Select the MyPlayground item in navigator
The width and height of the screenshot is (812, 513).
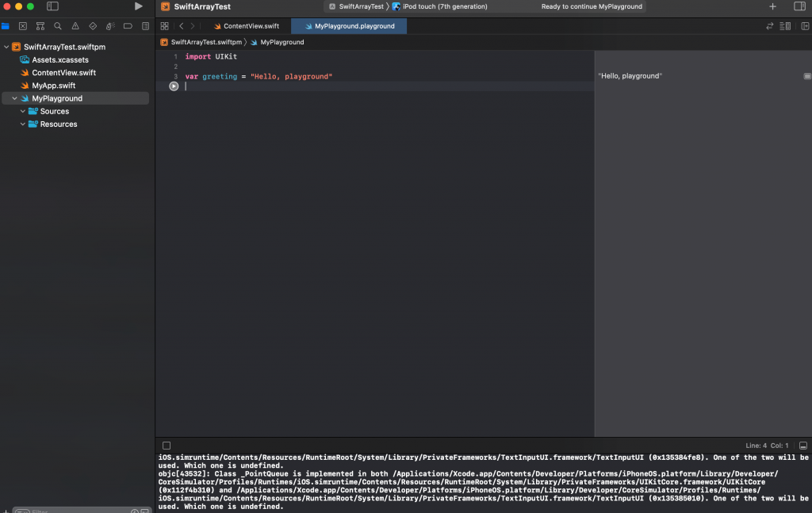(x=75, y=98)
